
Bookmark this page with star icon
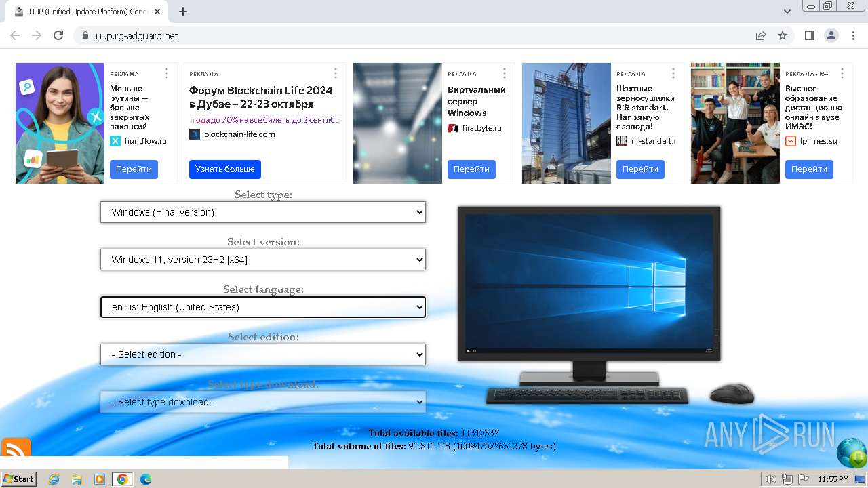(x=783, y=35)
